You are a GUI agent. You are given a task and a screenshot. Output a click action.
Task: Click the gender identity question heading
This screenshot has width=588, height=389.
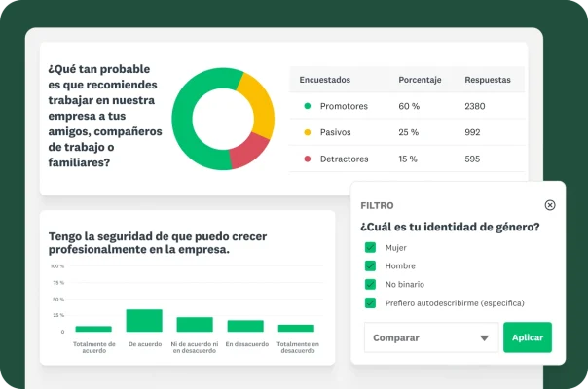pos(450,227)
